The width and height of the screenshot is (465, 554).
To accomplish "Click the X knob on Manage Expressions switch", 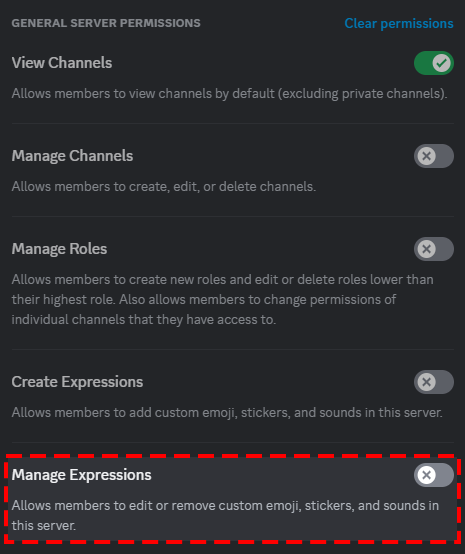I will tap(426, 475).
